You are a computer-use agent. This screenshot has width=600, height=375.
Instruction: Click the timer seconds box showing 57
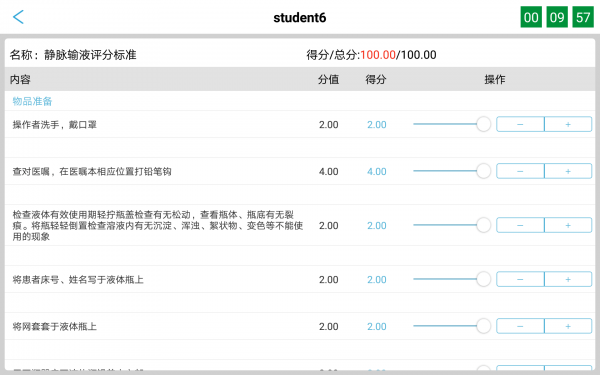coord(583,17)
